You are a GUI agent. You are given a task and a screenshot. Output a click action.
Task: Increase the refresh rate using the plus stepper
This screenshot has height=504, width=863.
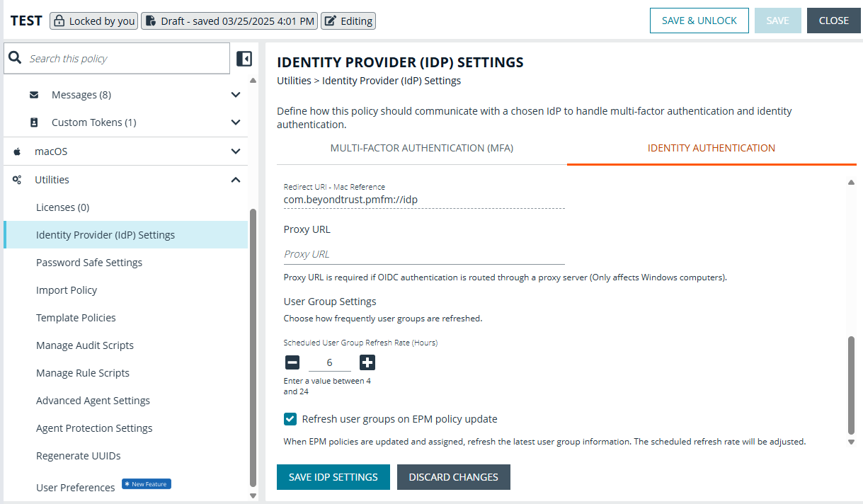[x=367, y=362]
